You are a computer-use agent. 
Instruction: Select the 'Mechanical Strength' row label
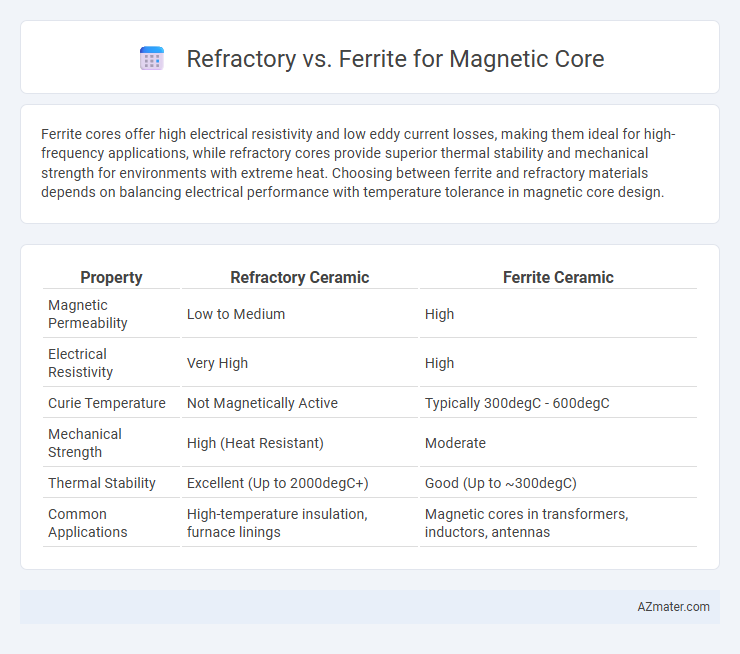85,443
